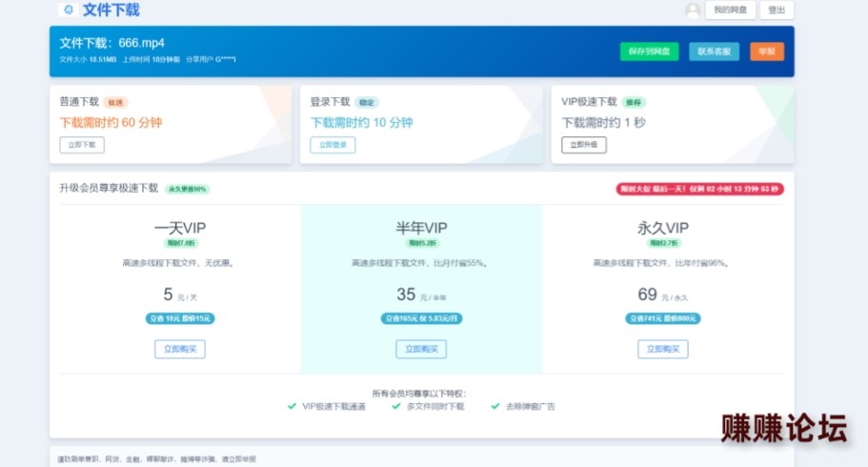Image resolution: width=868 pixels, height=467 pixels.
Task: Click the price 5 元/天
Action: coord(180,294)
